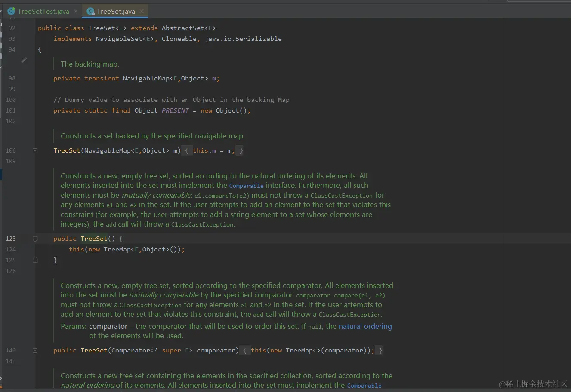This screenshot has width=571, height=392.
Task: Click 'e1.compareTo(e2)' in the doc comment
Action: (x=222, y=196)
